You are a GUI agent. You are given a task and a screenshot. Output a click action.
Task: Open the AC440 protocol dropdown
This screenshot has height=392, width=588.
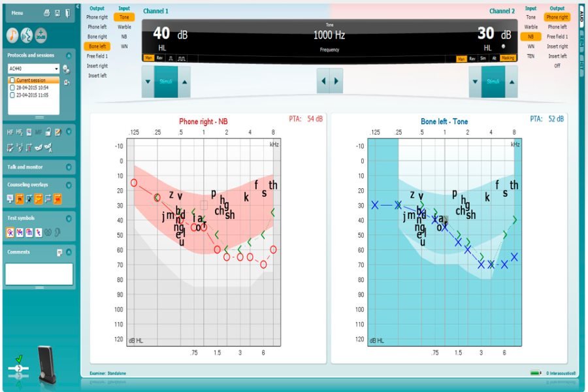[x=57, y=69]
